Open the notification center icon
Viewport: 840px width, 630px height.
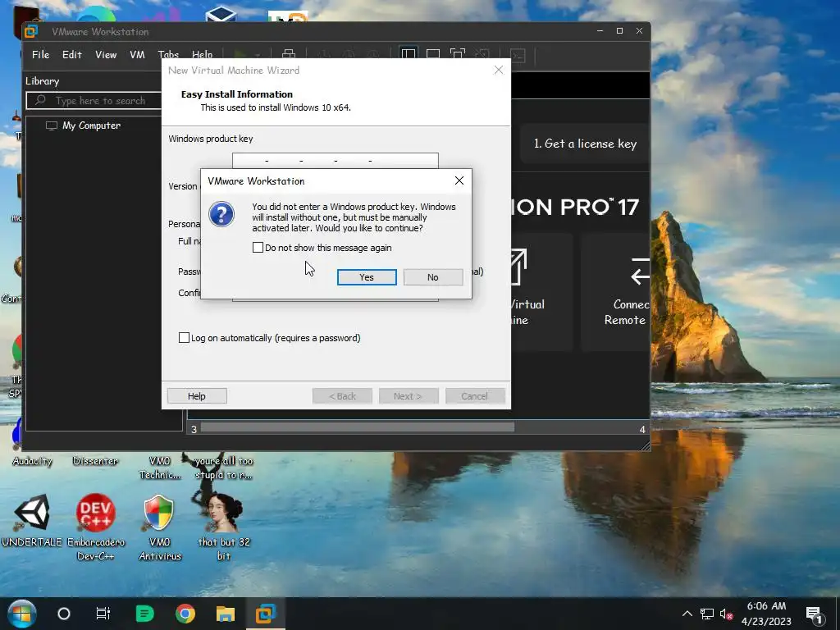coord(814,614)
